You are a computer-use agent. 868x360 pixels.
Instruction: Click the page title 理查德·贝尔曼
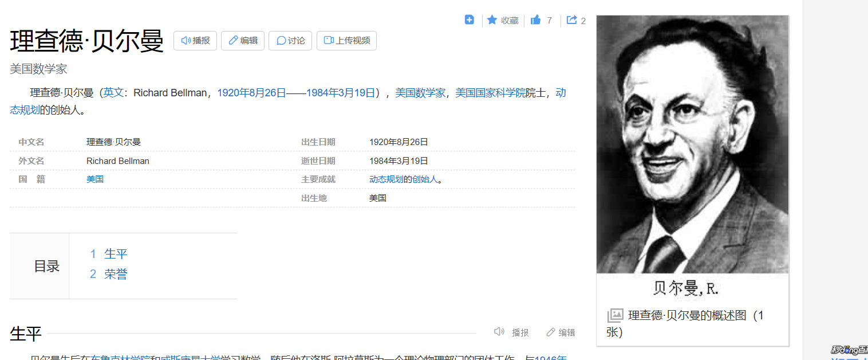(87, 41)
